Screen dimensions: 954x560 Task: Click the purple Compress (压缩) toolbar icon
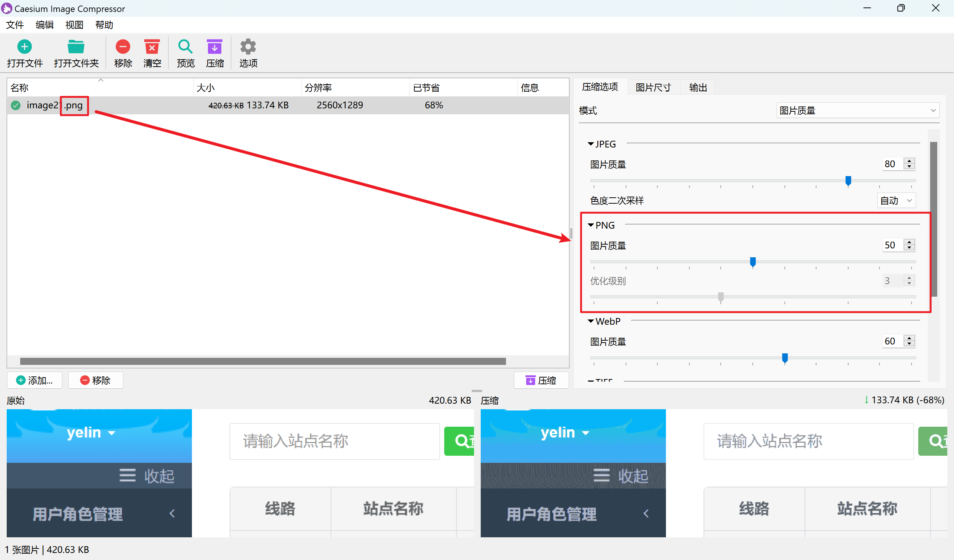[x=214, y=47]
